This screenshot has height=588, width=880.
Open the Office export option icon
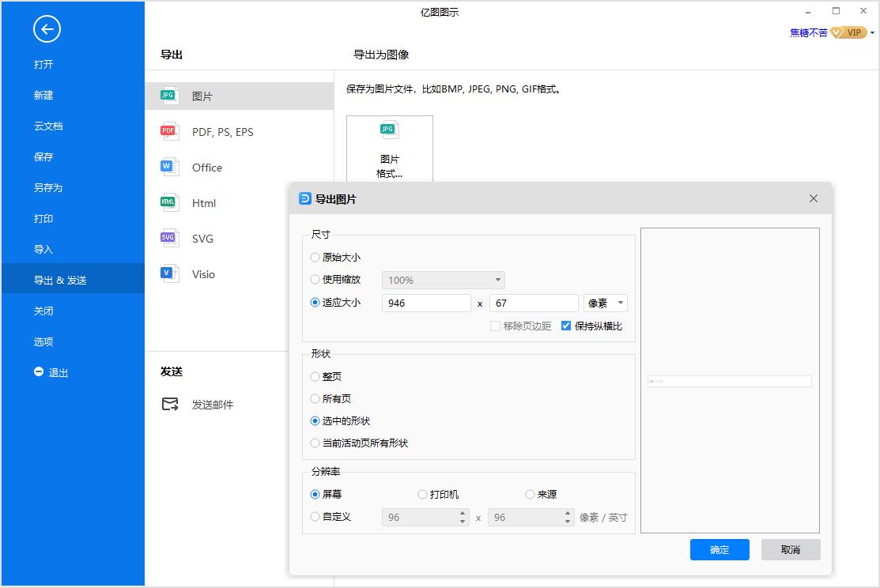168,165
